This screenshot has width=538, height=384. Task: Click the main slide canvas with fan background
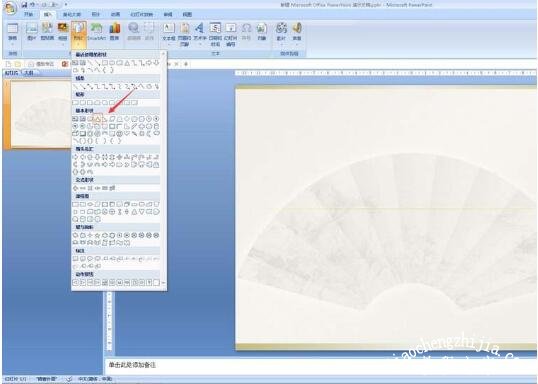(386, 217)
